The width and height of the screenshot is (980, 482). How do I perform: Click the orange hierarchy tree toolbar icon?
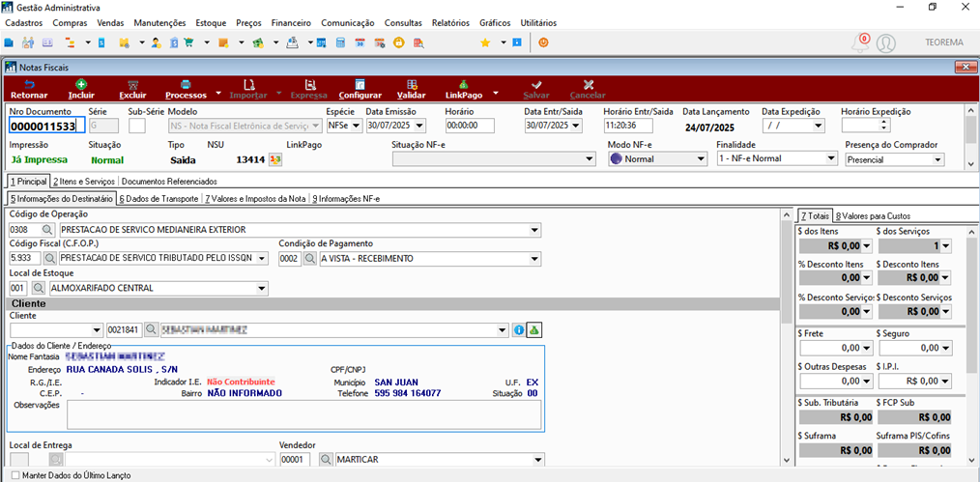(x=70, y=43)
